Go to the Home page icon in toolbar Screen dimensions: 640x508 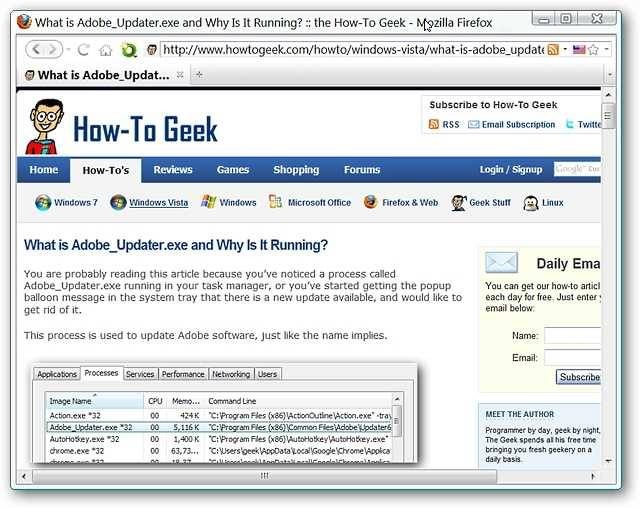pos(106,51)
